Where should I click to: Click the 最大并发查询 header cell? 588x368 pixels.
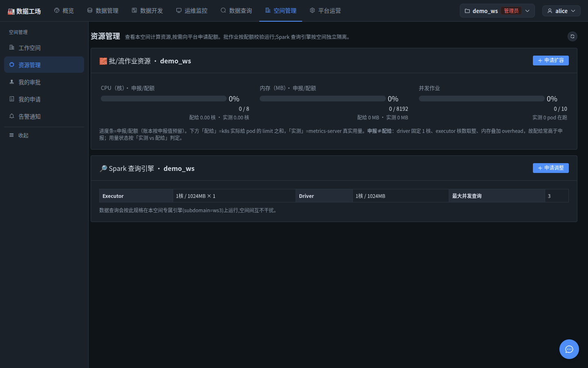497,196
